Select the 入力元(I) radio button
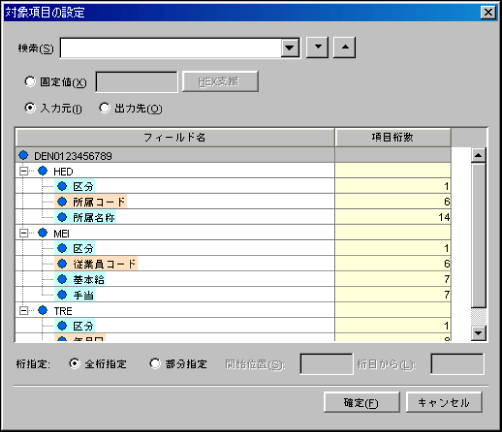 [30, 108]
